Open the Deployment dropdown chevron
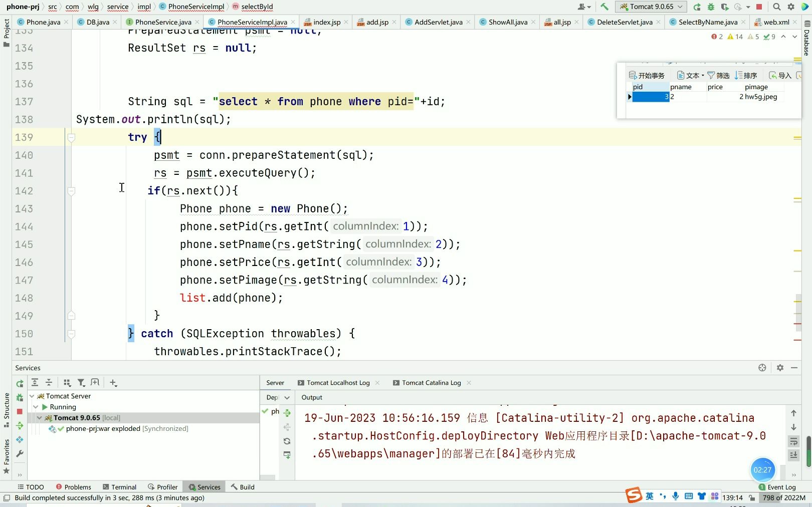This screenshot has width=812, height=507. coord(287,398)
